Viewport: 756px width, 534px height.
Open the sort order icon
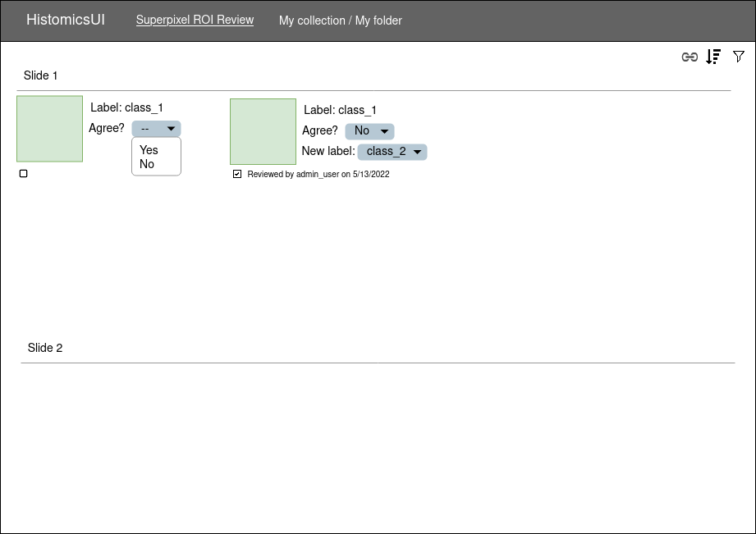point(713,57)
